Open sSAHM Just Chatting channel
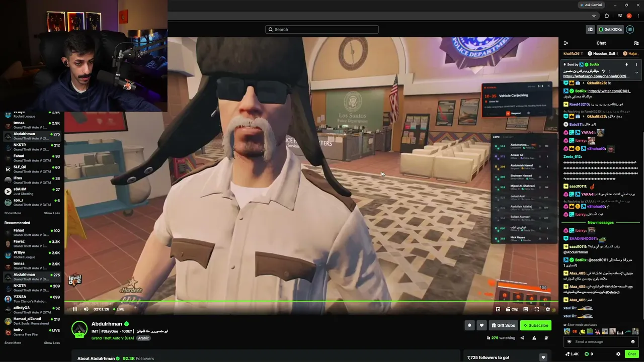Viewport: 644px width, 362px height. (32, 192)
